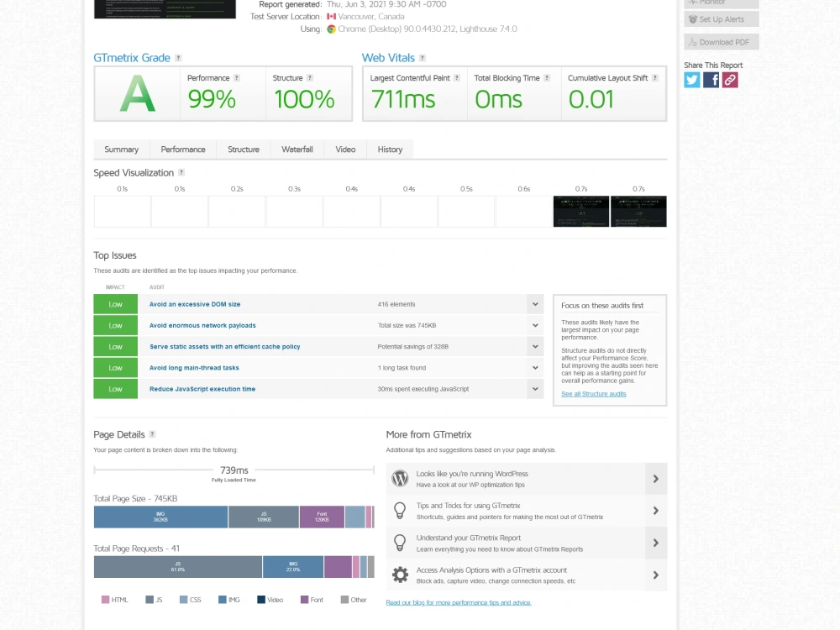Screen dimensions: 840x630
Task: Click HTML legend color swatch
Action: [x=106, y=600]
